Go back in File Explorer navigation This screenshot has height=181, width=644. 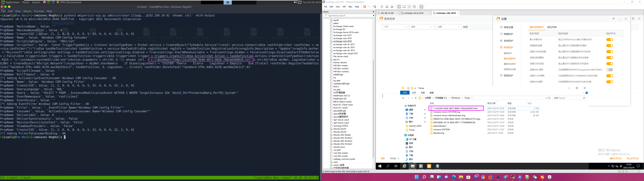coord(403,98)
